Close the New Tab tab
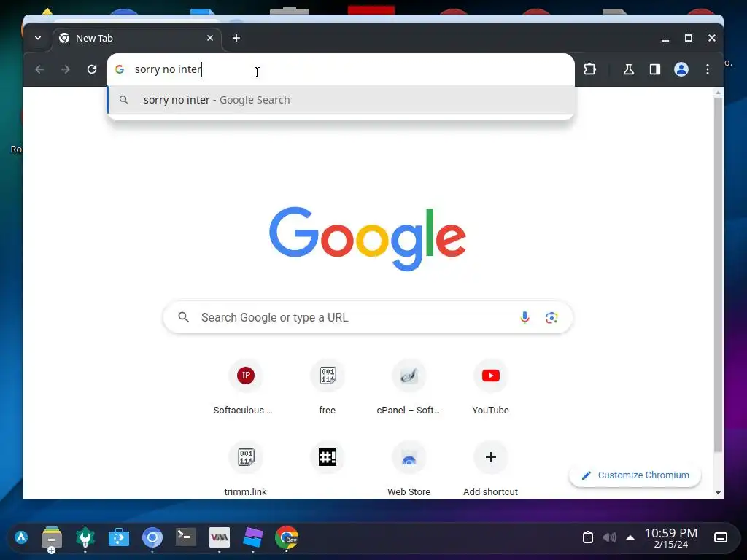Image resolution: width=747 pixels, height=560 pixels. point(210,38)
